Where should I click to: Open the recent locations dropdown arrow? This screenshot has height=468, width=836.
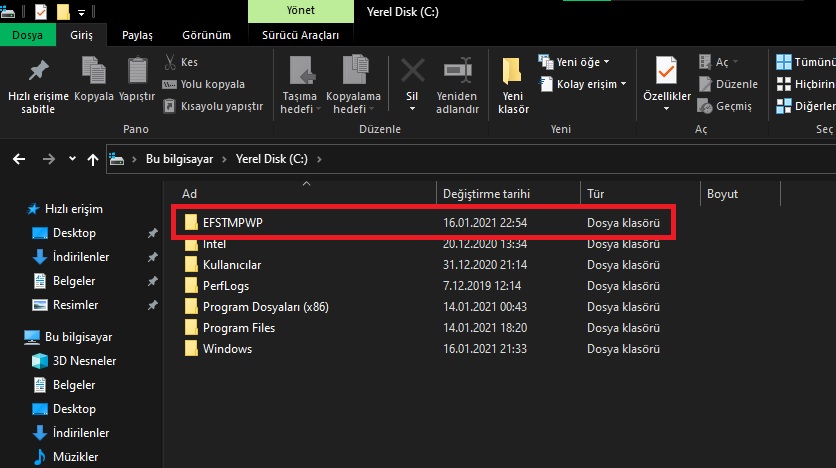click(72, 159)
